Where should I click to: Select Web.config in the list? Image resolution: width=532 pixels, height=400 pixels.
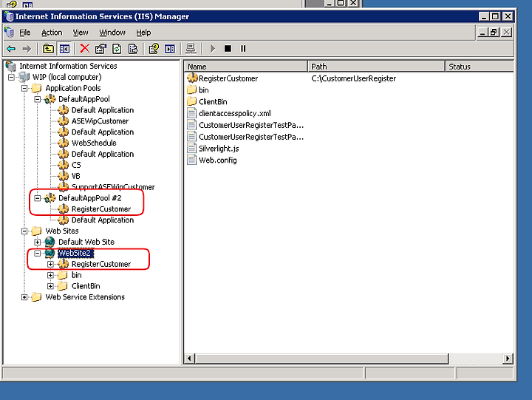click(x=218, y=160)
